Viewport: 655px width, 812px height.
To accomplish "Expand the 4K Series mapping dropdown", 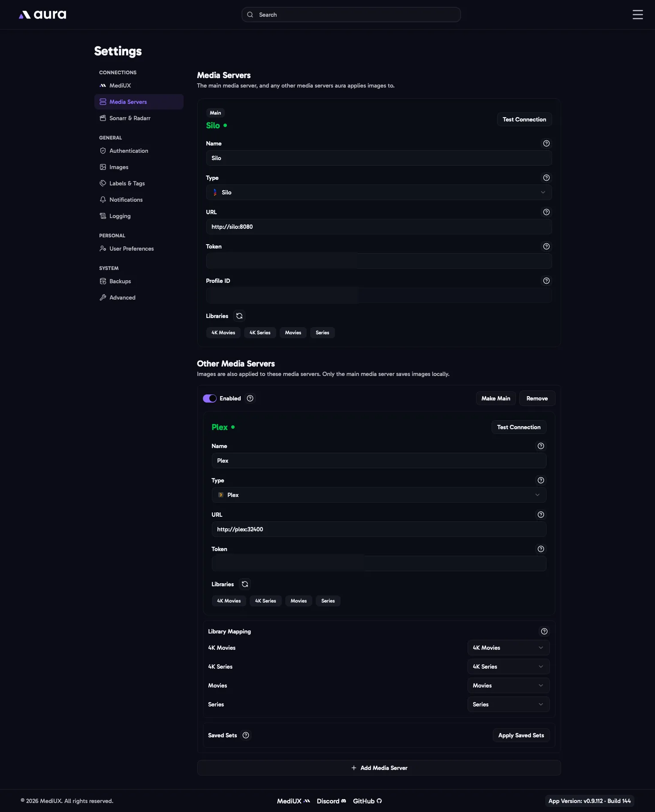I will (x=508, y=667).
